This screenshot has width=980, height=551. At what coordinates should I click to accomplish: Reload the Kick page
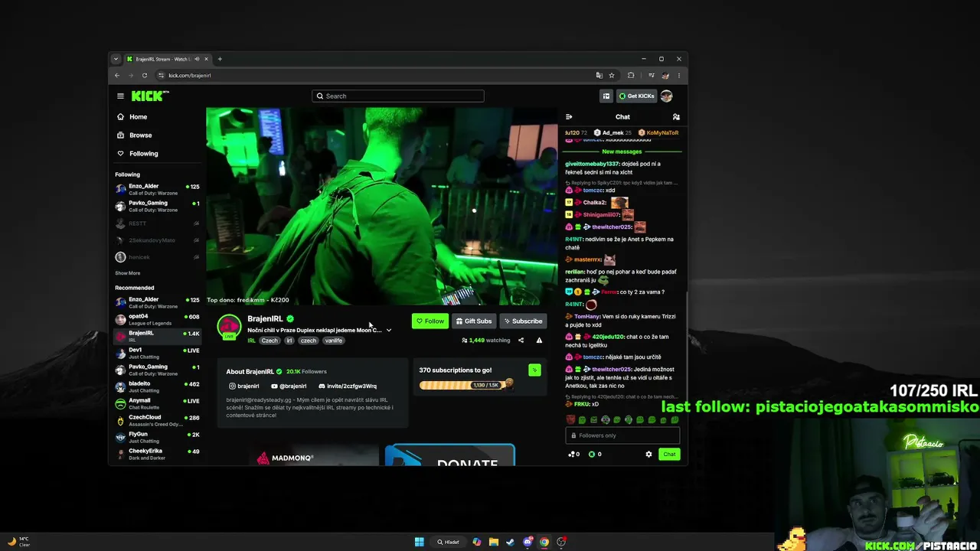pyautogui.click(x=145, y=75)
